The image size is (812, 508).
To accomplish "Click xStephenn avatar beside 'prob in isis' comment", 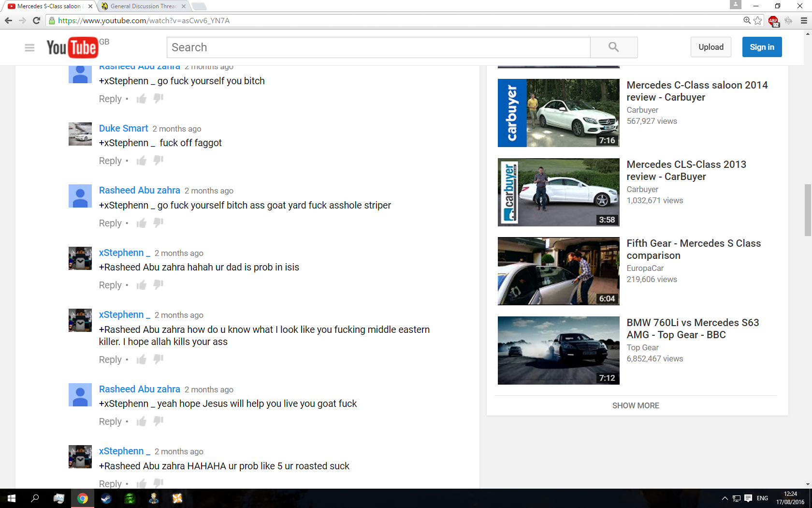I will 80,258.
